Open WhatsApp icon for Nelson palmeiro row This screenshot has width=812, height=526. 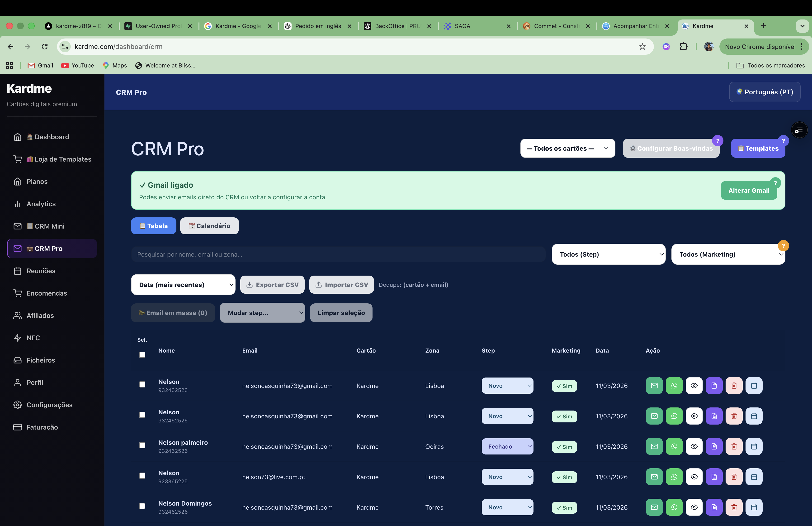click(674, 446)
